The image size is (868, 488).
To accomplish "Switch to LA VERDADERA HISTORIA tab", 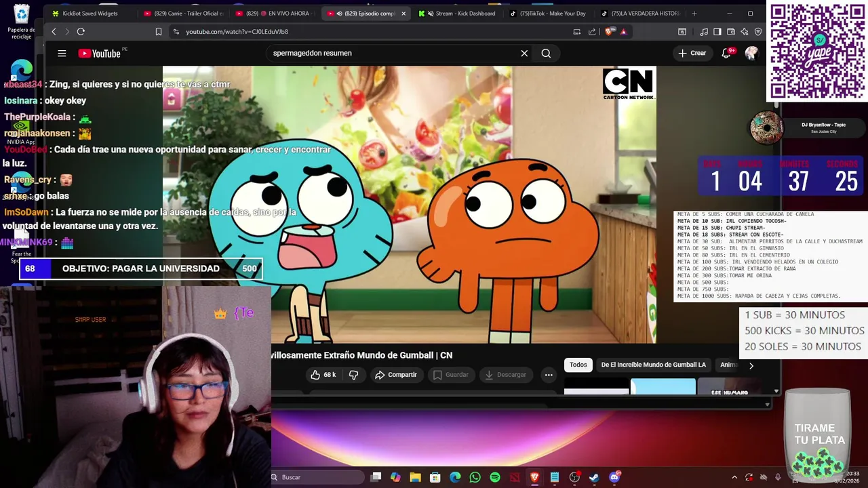I will (x=642, y=14).
